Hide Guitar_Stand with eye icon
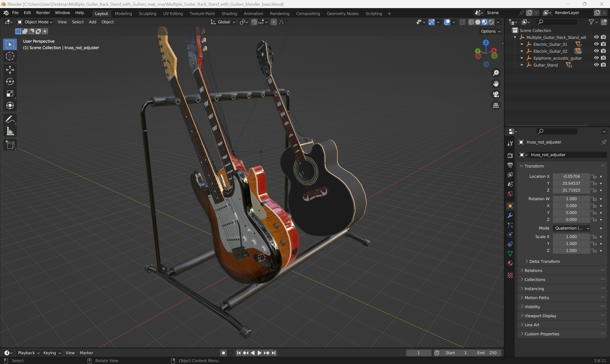The height and width of the screenshot is (364, 610). pyautogui.click(x=596, y=65)
